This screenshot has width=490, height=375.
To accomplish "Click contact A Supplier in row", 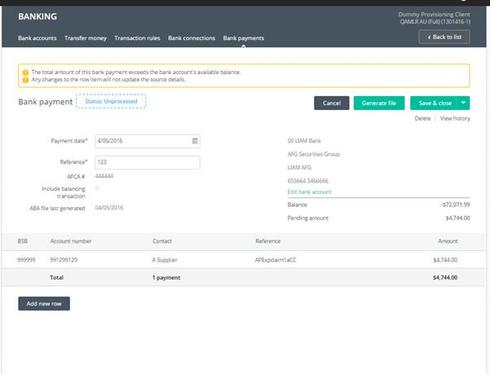I will (x=165, y=260).
